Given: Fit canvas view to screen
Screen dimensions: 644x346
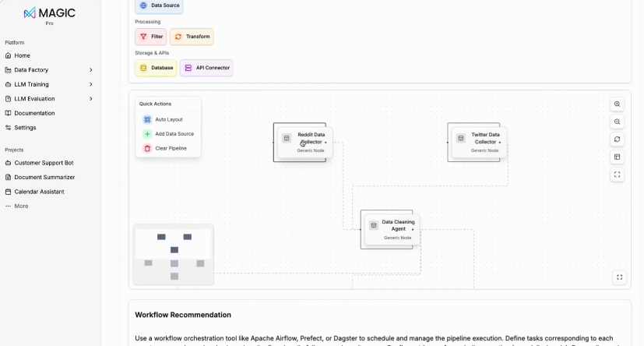Looking at the screenshot, I should tap(617, 175).
